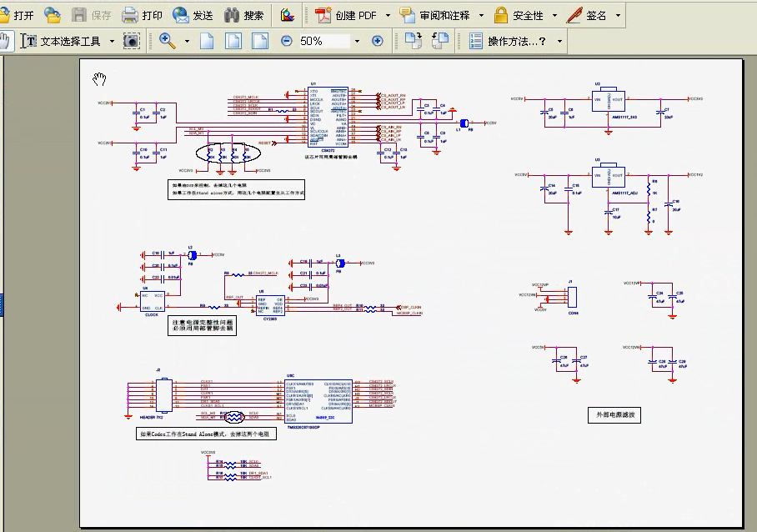
Task: Click the zoom in plus button
Action: coord(377,41)
